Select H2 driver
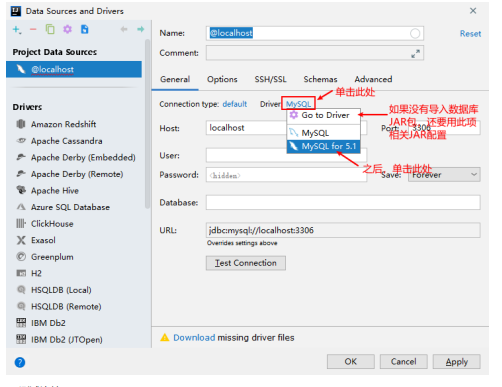This screenshot has width=502, height=387. 36,273
